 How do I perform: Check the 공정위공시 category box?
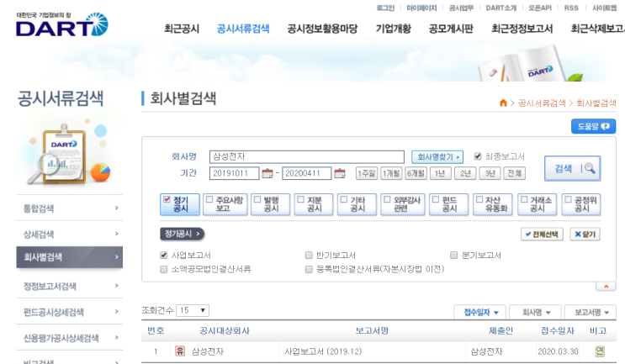coord(568,199)
